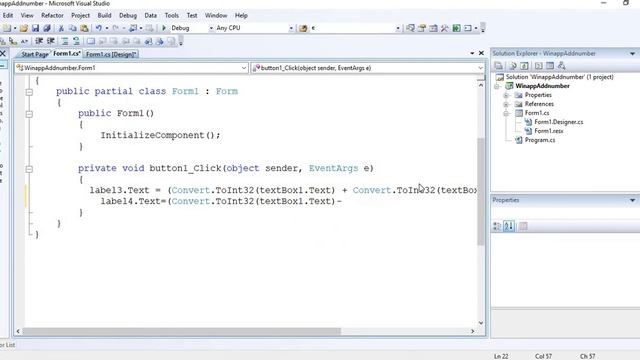Start debugging with the green play icon

click(164, 28)
